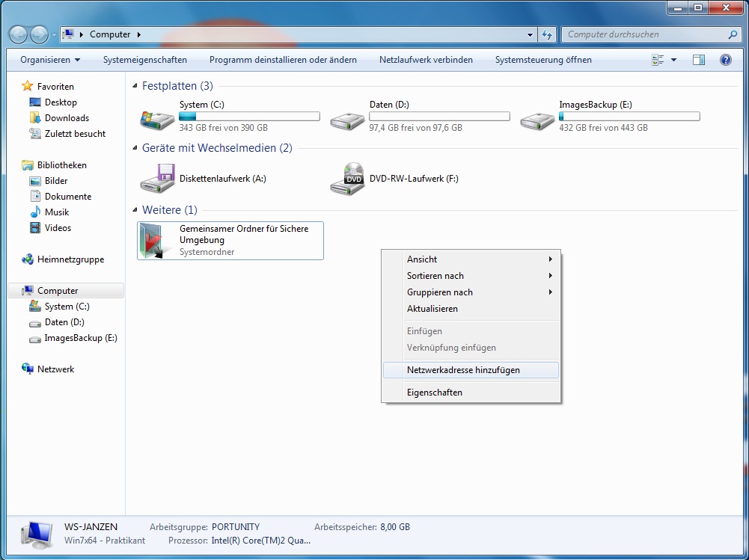Image resolution: width=749 pixels, height=560 pixels.
Task: Open the Organisieren dropdown menu
Action: click(50, 60)
